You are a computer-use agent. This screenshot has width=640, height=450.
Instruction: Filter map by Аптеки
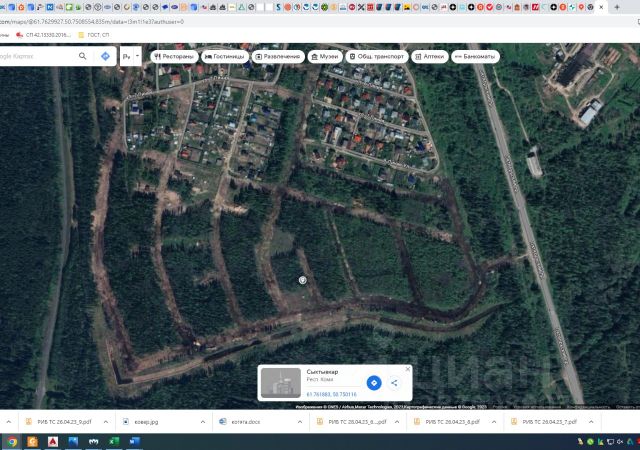click(x=430, y=56)
